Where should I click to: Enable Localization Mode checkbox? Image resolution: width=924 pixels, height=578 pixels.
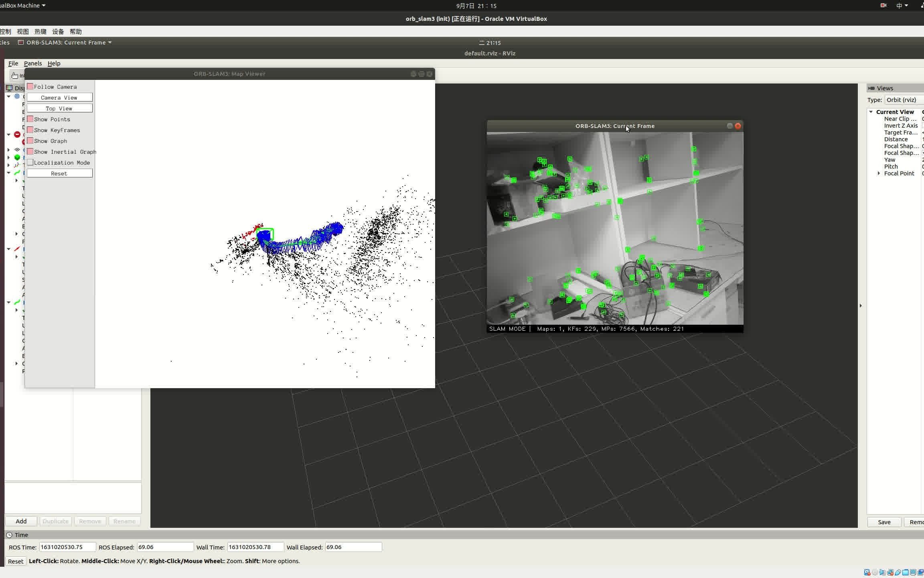pos(30,162)
